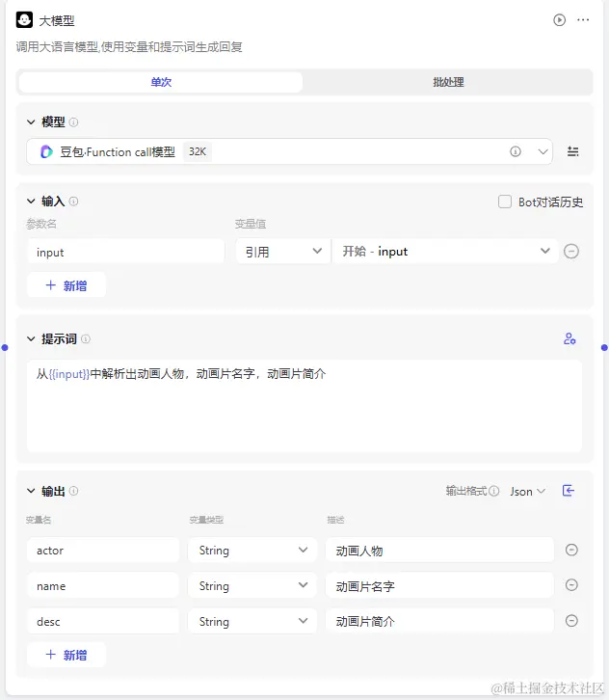Click the info icon next to 输出格式
The width and height of the screenshot is (609, 700).
[494, 491]
